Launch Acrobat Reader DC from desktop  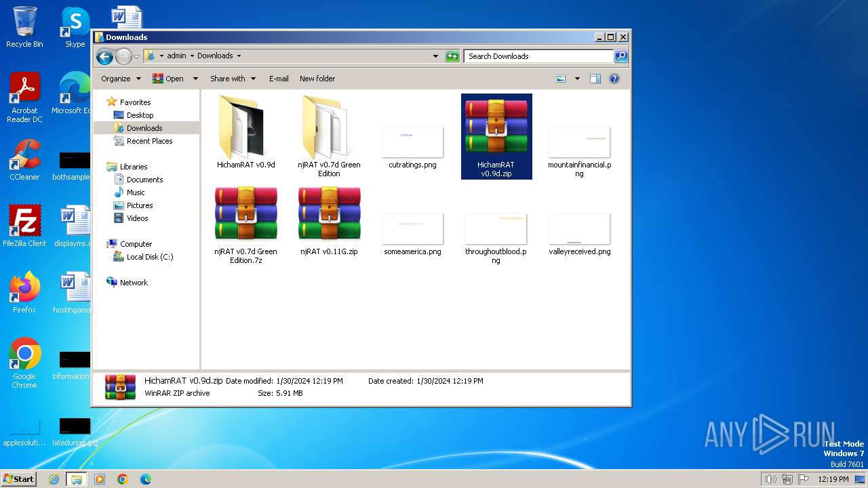coord(24,98)
